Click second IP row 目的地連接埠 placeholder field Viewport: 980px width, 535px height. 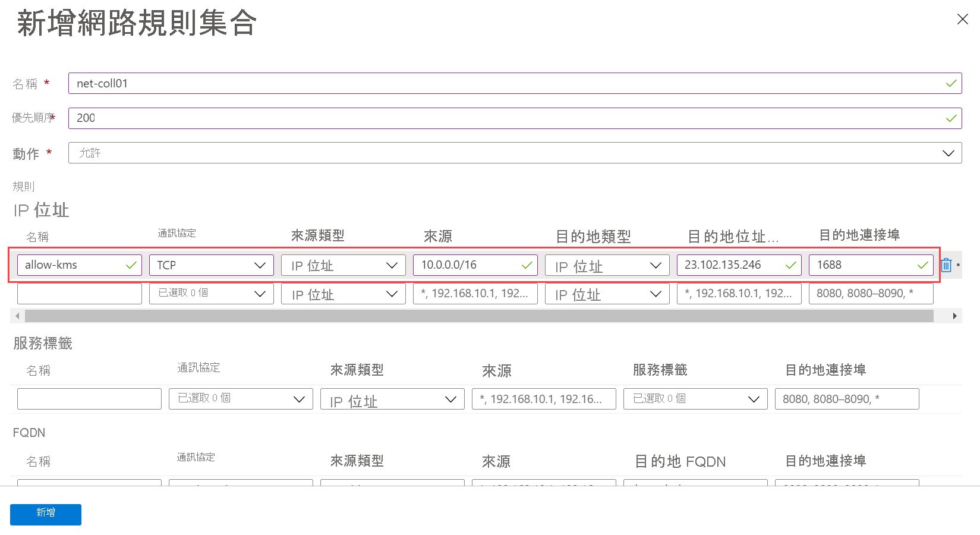871,294
